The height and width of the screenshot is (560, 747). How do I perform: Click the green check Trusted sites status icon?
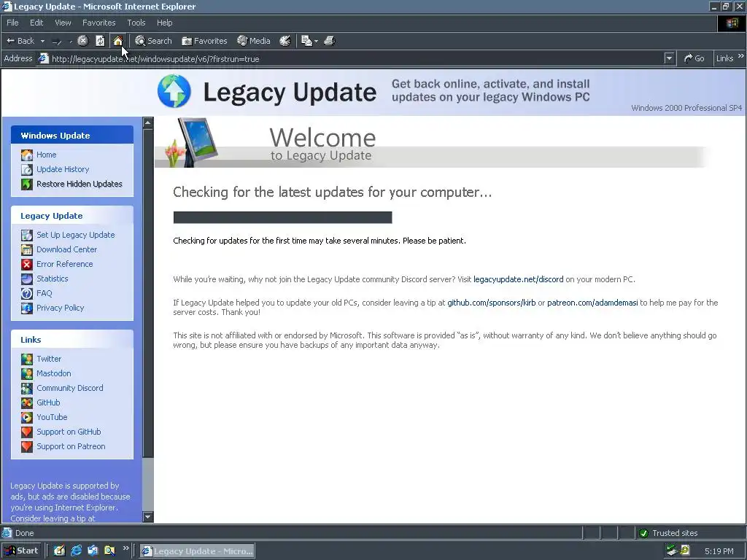pyautogui.click(x=643, y=533)
